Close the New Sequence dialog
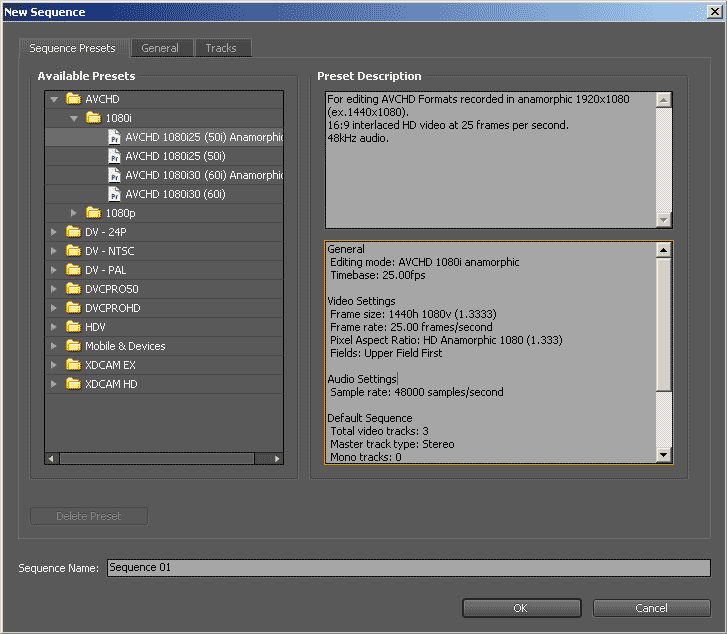This screenshot has width=727, height=634. [714, 12]
